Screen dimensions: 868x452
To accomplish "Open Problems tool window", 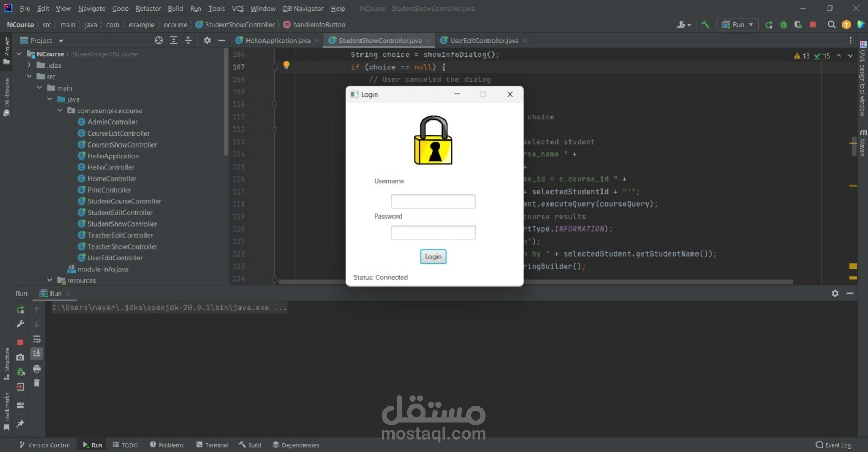I will tap(167, 445).
